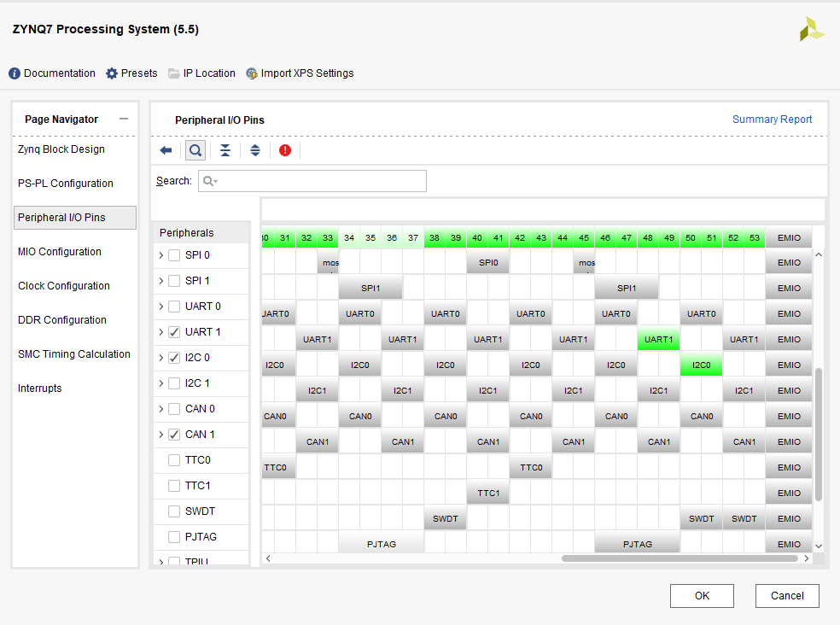
Task: Enable the TTC1 checkbox
Action: (174, 486)
